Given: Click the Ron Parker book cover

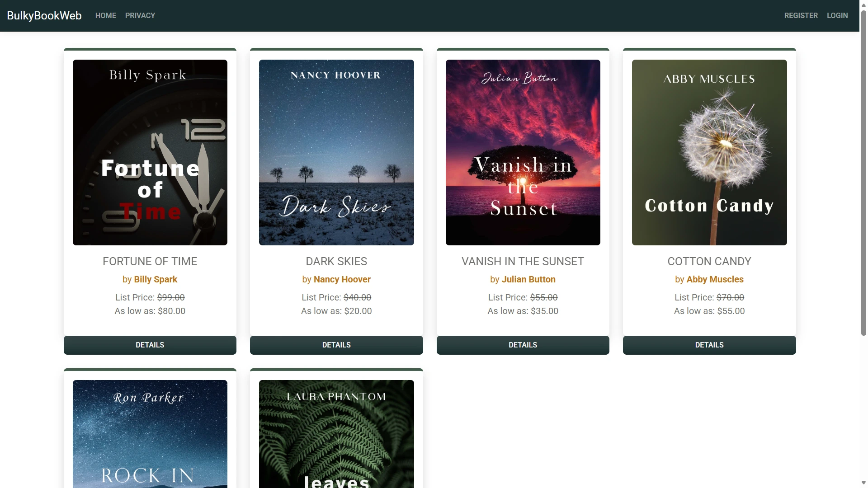Looking at the screenshot, I should pos(150,434).
